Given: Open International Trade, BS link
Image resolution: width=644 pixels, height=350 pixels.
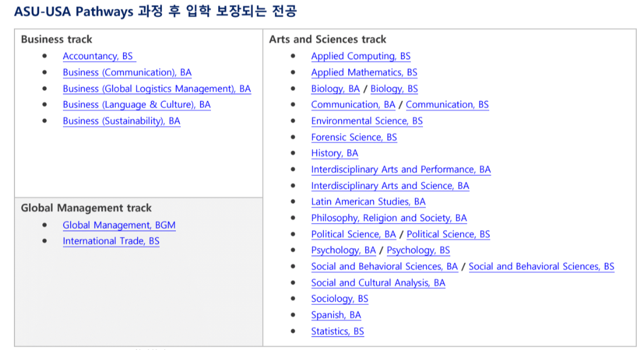Looking at the screenshot, I should [x=111, y=241].
